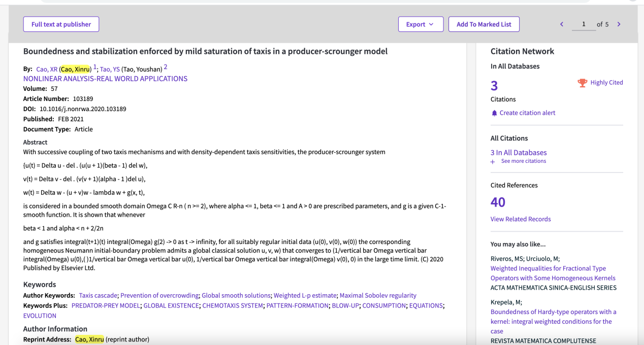The height and width of the screenshot is (345, 644).
Task: Open Weighted Inequalities for Fractional Type Operators article
Action: (x=553, y=273)
